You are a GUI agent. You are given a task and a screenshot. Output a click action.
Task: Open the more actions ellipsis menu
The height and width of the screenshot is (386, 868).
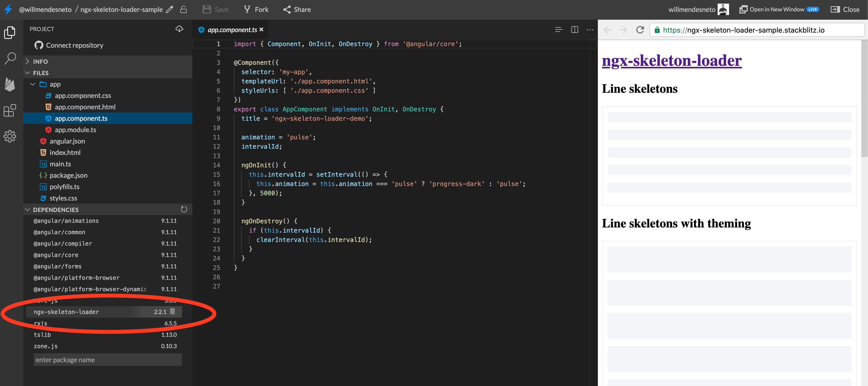(x=590, y=30)
